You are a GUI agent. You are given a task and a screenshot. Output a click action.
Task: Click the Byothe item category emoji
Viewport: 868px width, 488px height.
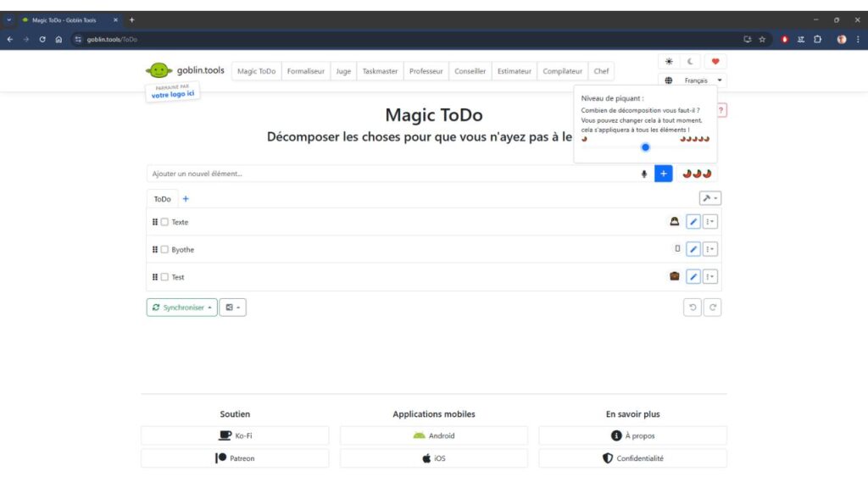click(x=677, y=248)
